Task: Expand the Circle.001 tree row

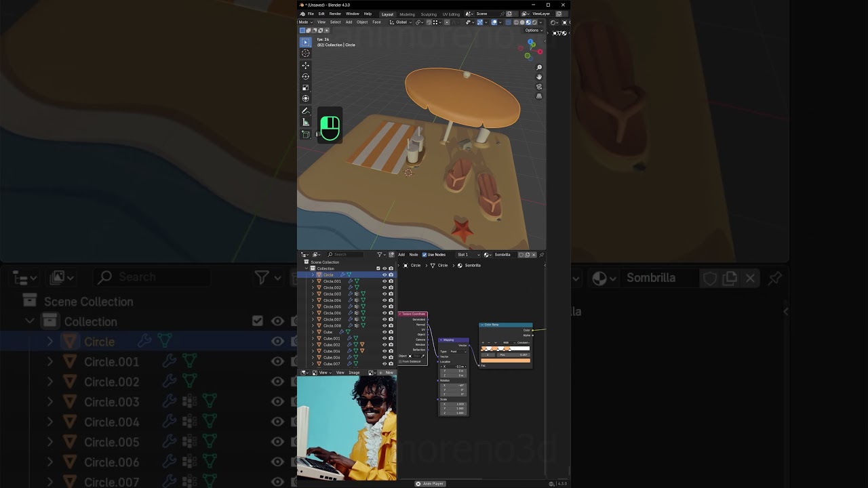Action: (x=313, y=281)
